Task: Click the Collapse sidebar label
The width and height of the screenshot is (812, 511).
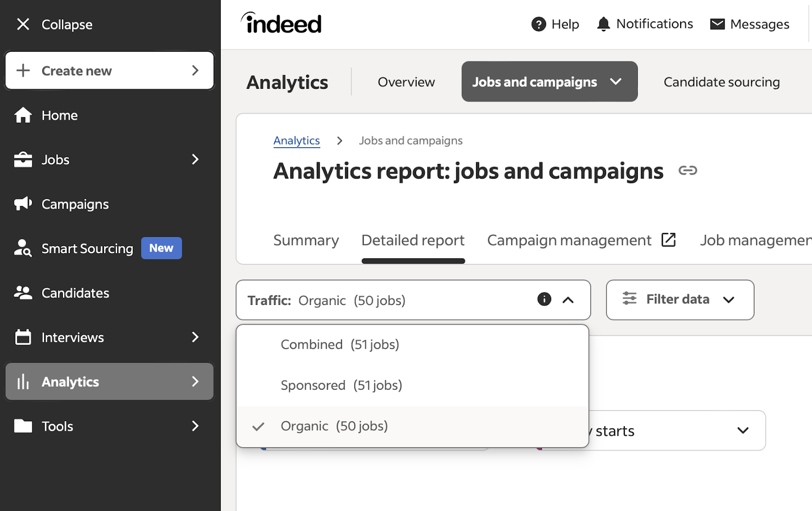Action: [67, 24]
